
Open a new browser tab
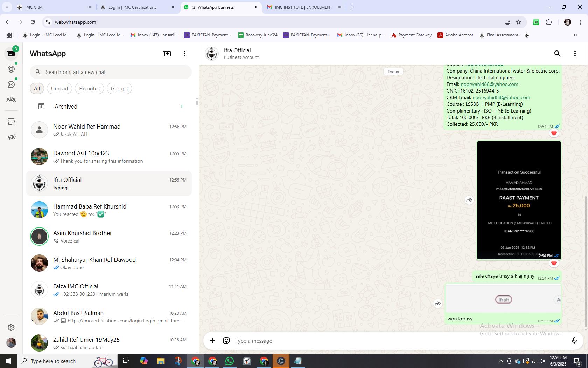tap(352, 7)
